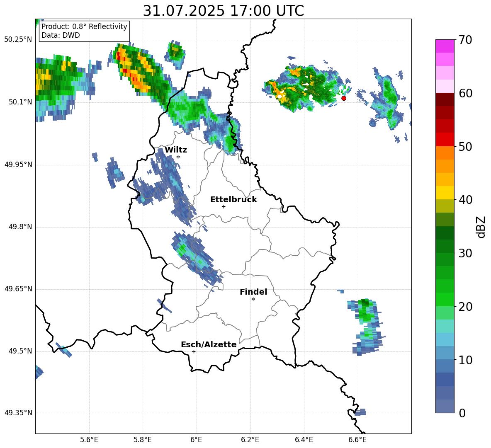The width and height of the screenshot is (491, 448).
Task: Click the 49.5°N latitude tick label
Action: [20, 351]
